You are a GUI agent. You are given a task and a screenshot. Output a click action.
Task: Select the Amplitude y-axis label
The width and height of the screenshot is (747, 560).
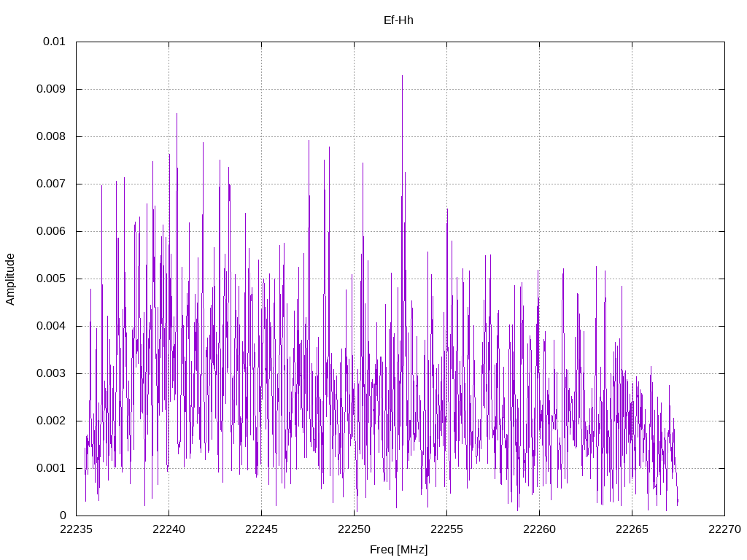[x=10, y=279]
